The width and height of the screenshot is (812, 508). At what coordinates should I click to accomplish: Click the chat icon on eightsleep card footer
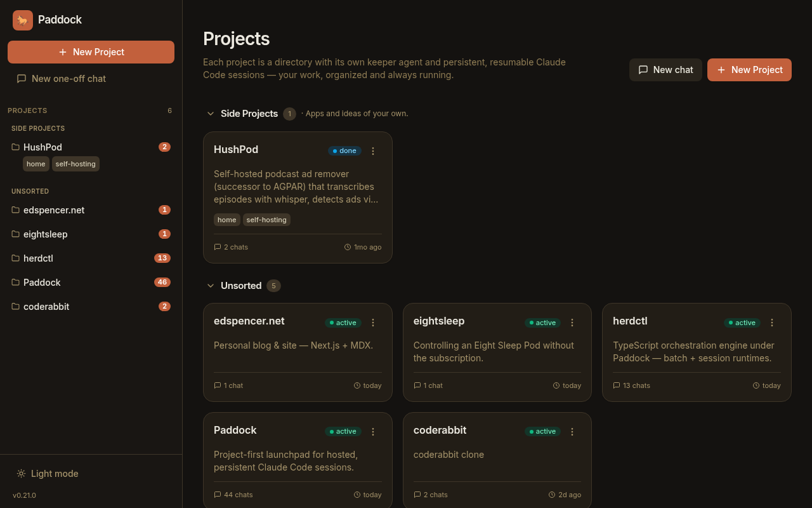point(417,385)
